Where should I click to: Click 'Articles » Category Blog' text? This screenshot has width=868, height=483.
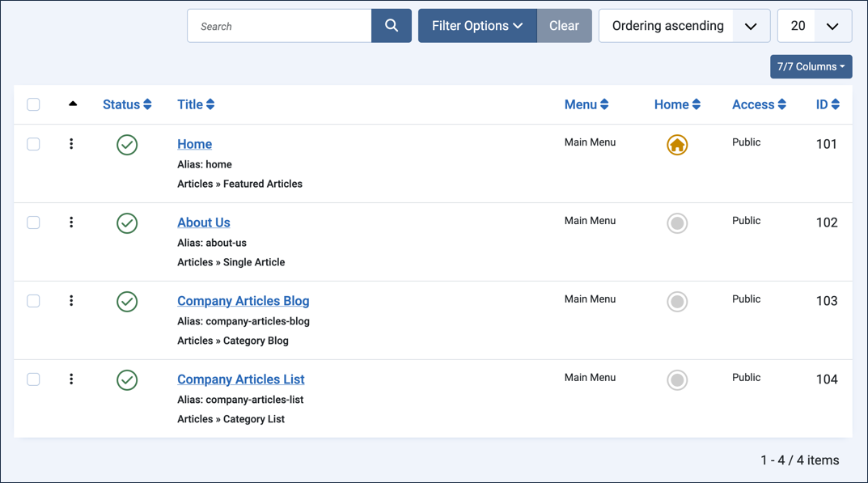click(232, 341)
